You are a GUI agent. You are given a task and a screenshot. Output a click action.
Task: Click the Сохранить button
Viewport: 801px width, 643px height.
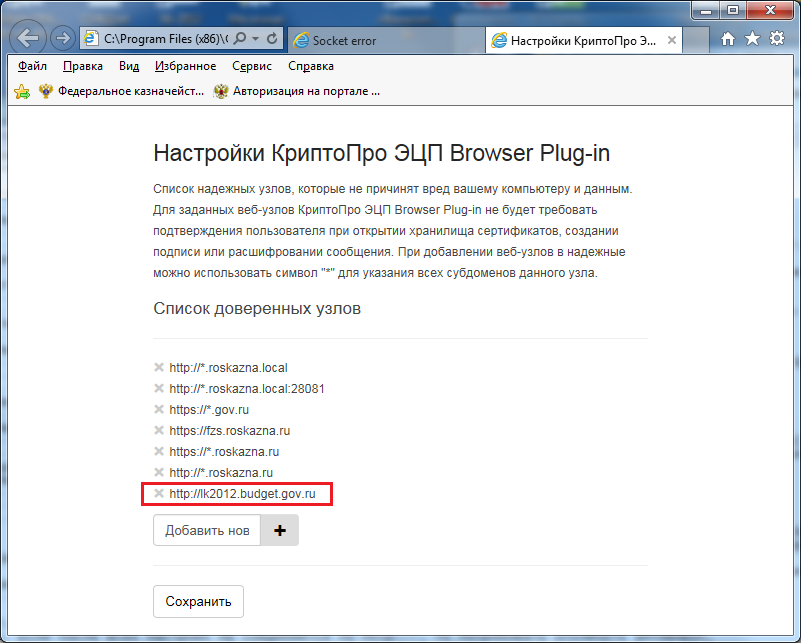(198, 601)
